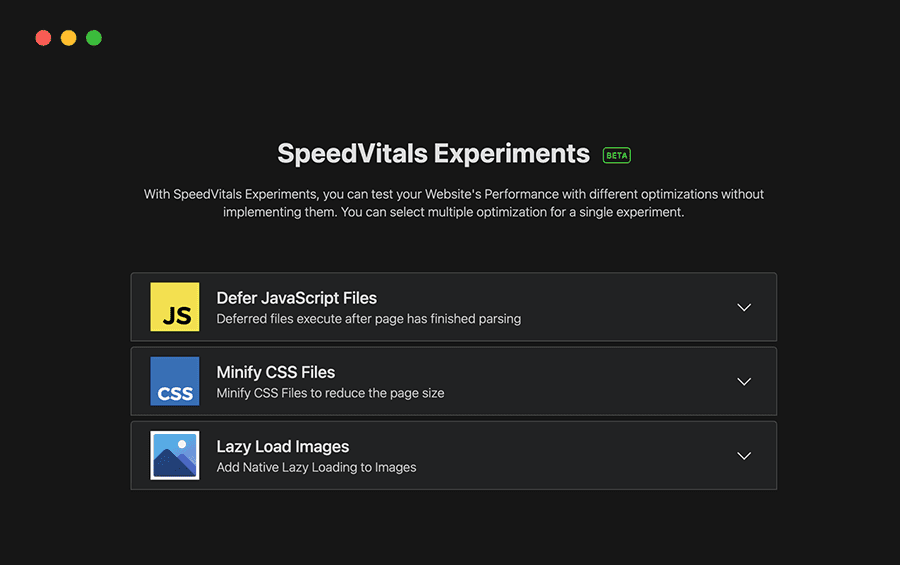Close the window with red button
The image size is (900, 565).
point(43,38)
